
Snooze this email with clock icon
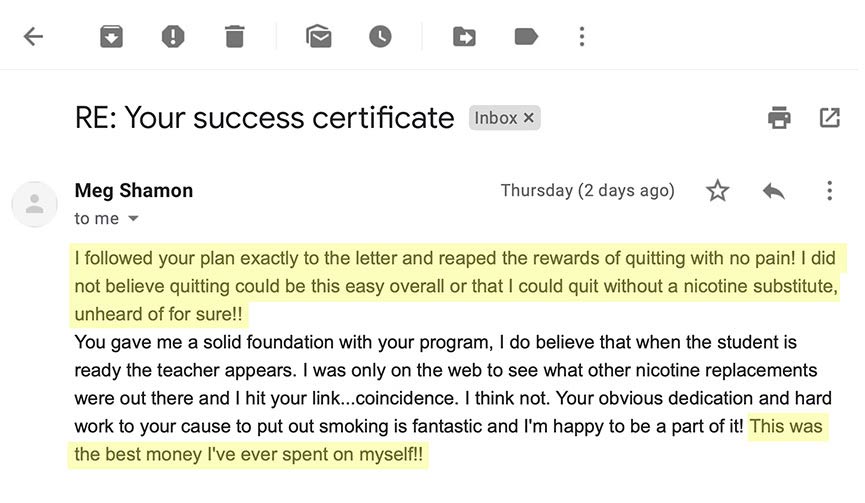tap(380, 37)
